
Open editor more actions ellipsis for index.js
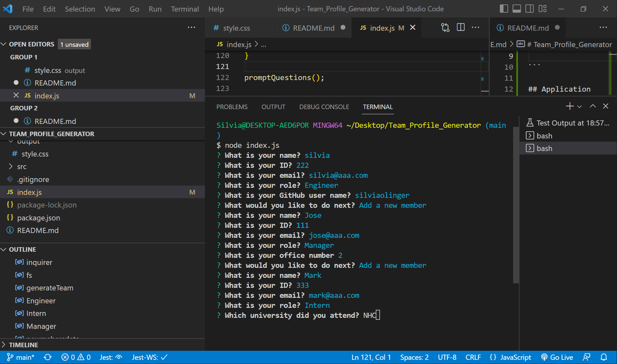tap(476, 27)
